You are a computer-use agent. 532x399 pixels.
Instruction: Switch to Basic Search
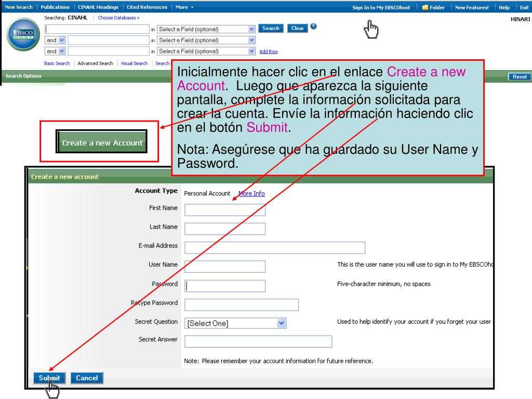coord(57,63)
